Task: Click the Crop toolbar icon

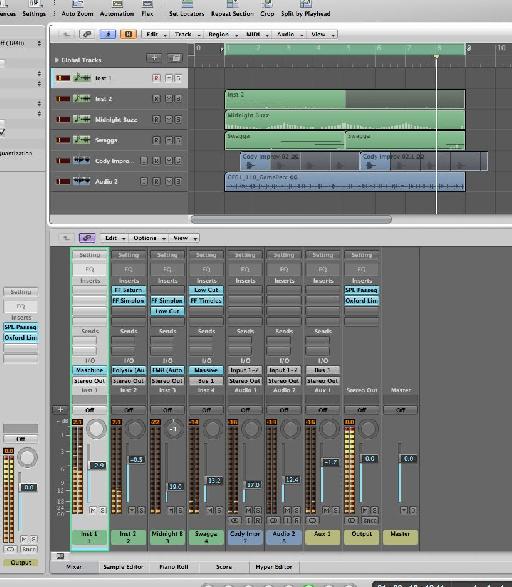Action: [267, 4]
